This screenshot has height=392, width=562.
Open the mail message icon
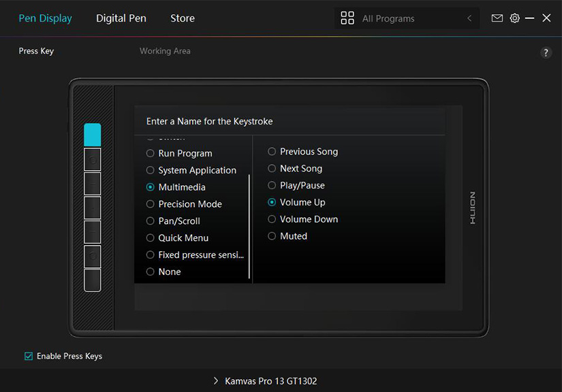[497, 18]
